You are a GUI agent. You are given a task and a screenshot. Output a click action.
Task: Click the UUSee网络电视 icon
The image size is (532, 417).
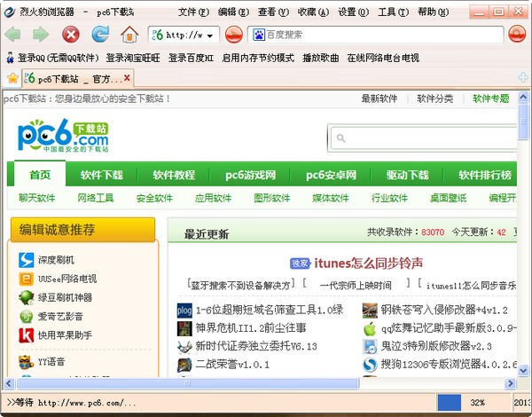26,279
